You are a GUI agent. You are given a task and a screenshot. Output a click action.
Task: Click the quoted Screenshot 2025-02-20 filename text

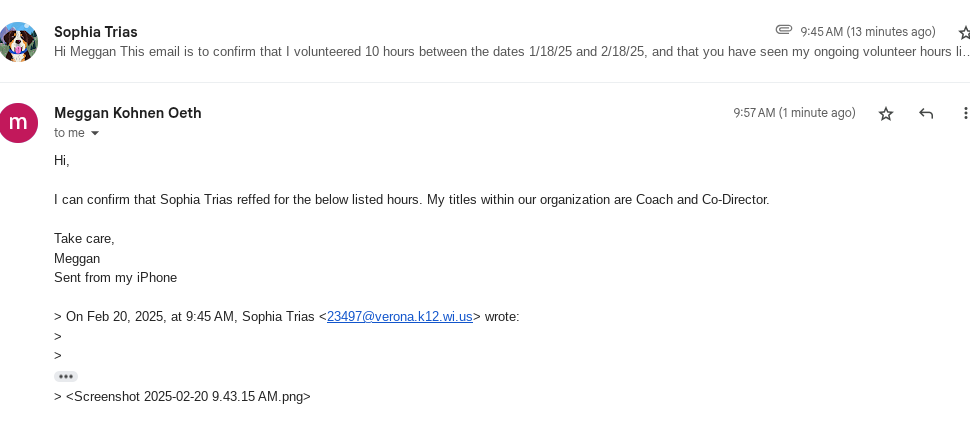[x=188, y=396]
